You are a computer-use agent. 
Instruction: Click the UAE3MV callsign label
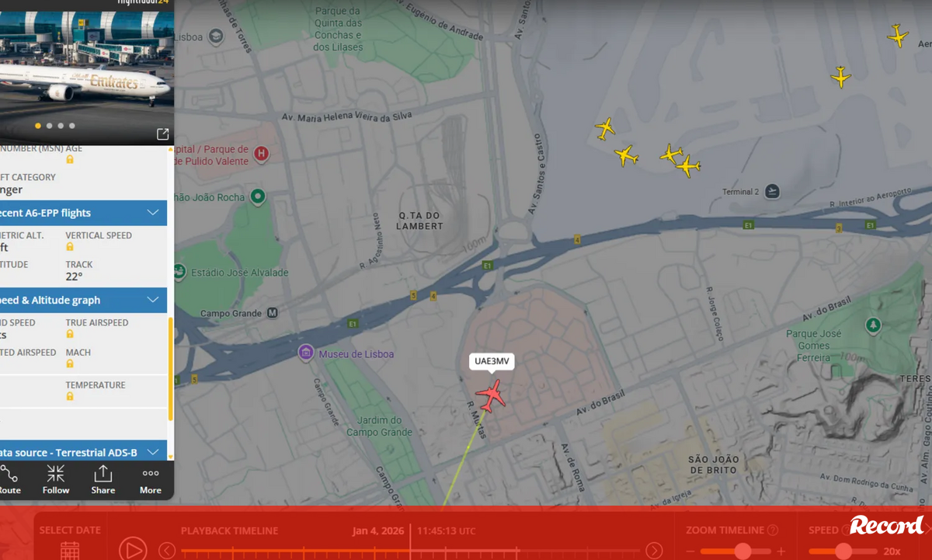coord(491,361)
